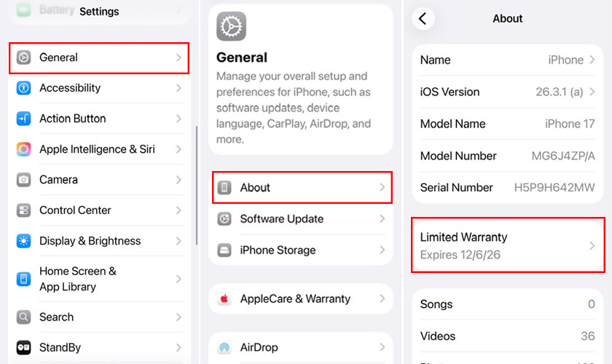The image size is (612, 364).
Task: Click the Videos 36 row
Action: click(x=508, y=336)
